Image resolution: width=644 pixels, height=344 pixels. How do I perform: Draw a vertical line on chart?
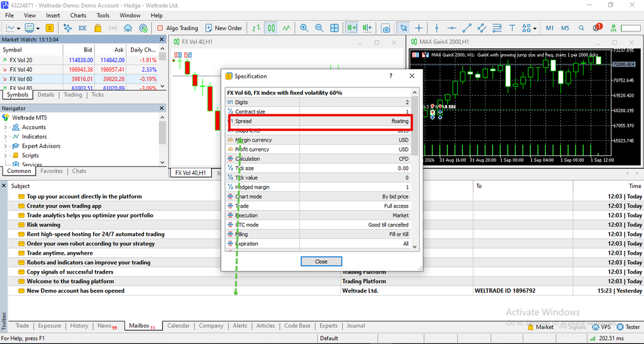point(436,28)
